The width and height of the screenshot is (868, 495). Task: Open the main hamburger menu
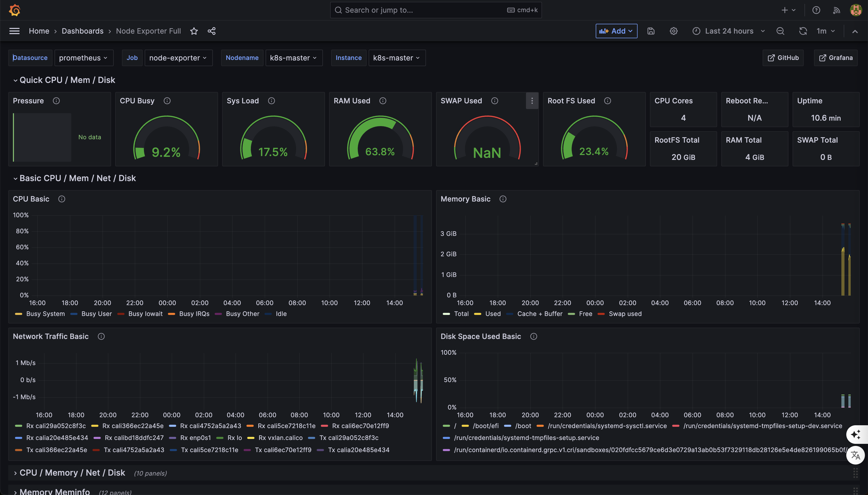point(14,31)
